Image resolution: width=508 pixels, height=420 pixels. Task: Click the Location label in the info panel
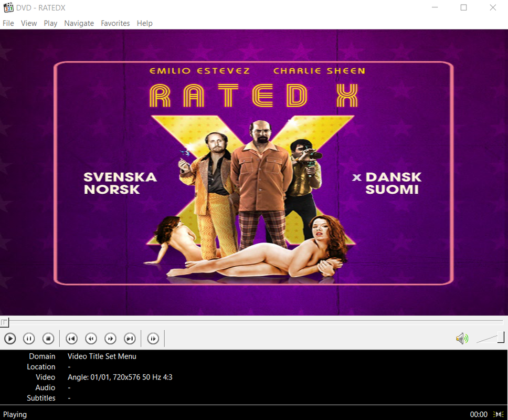41,367
